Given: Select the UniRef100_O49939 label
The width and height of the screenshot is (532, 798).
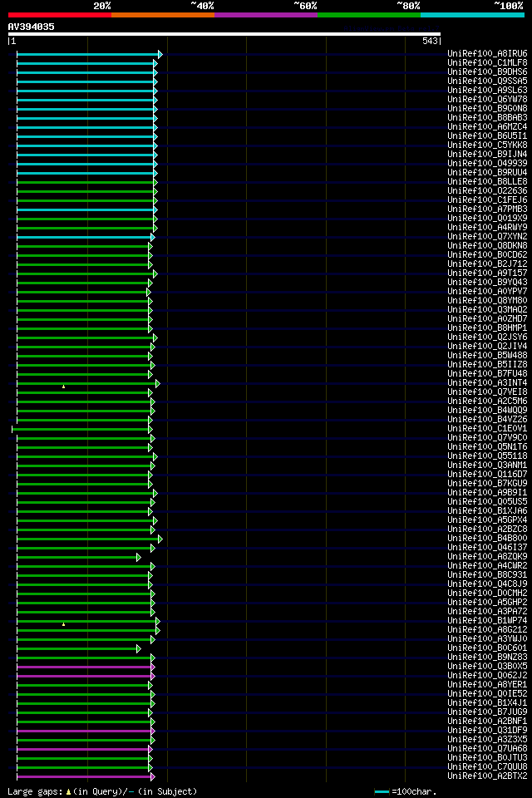Looking at the screenshot, I should click(x=487, y=164).
